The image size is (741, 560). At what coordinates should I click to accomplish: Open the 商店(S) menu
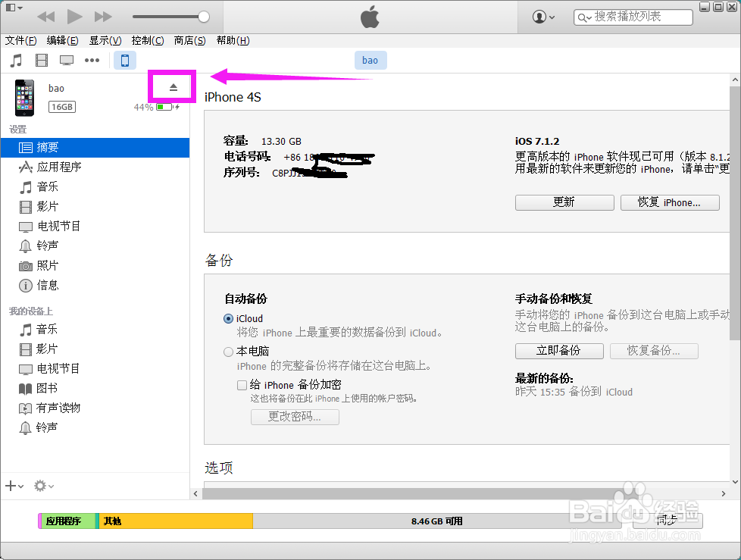pyautogui.click(x=190, y=41)
